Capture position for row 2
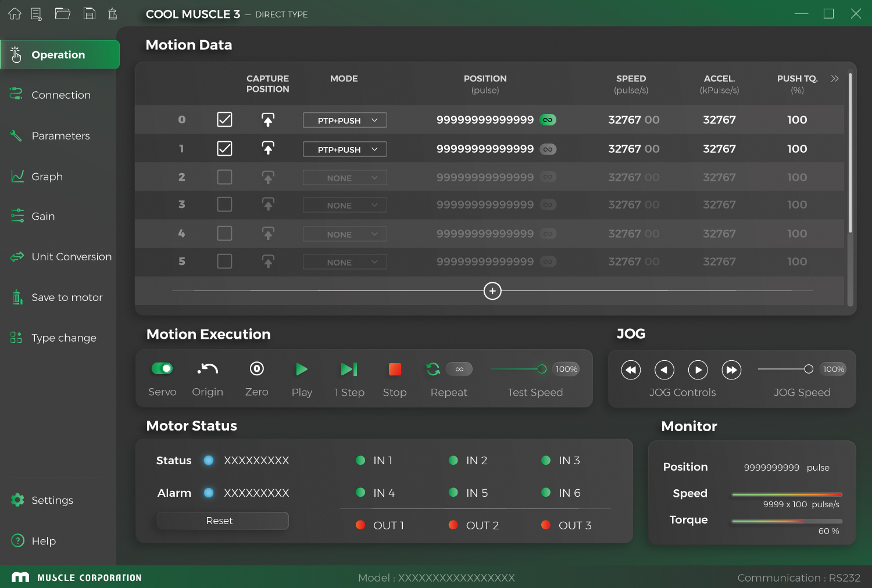 click(268, 177)
